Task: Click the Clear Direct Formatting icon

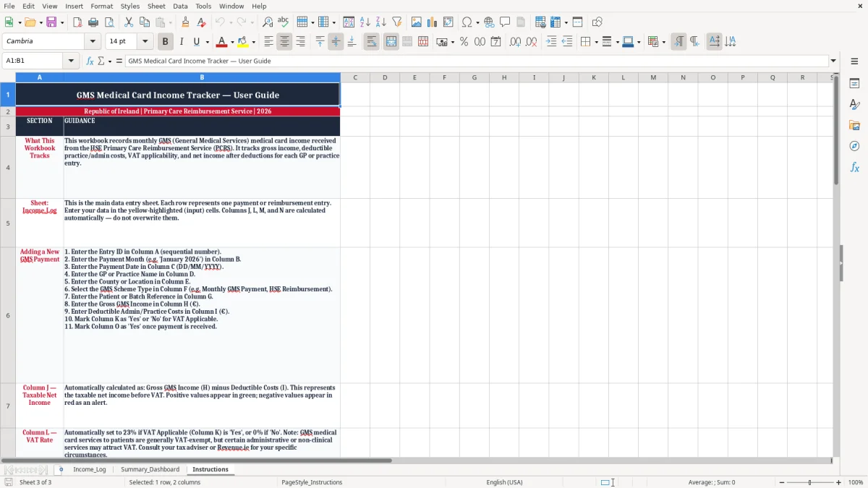Action: [201, 22]
